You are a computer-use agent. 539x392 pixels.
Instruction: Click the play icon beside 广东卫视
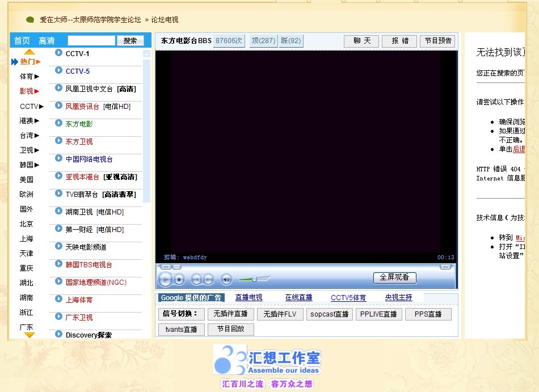tap(59, 317)
